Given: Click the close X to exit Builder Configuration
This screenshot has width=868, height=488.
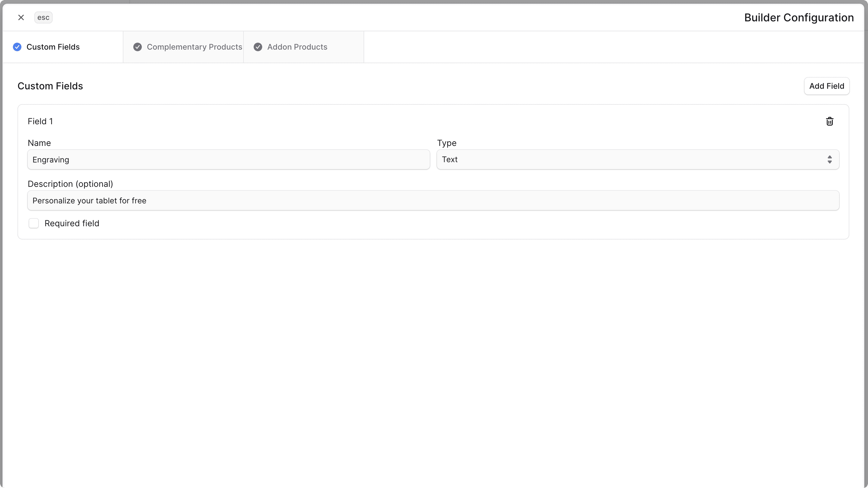Looking at the screenshot, I should point(21,17).
